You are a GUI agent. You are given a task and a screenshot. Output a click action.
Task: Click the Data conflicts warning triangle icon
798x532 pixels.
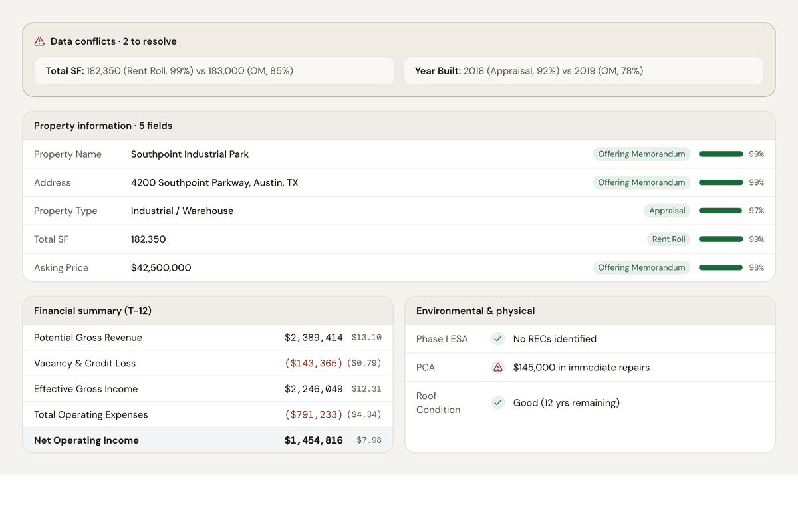(x=39, y=41)
